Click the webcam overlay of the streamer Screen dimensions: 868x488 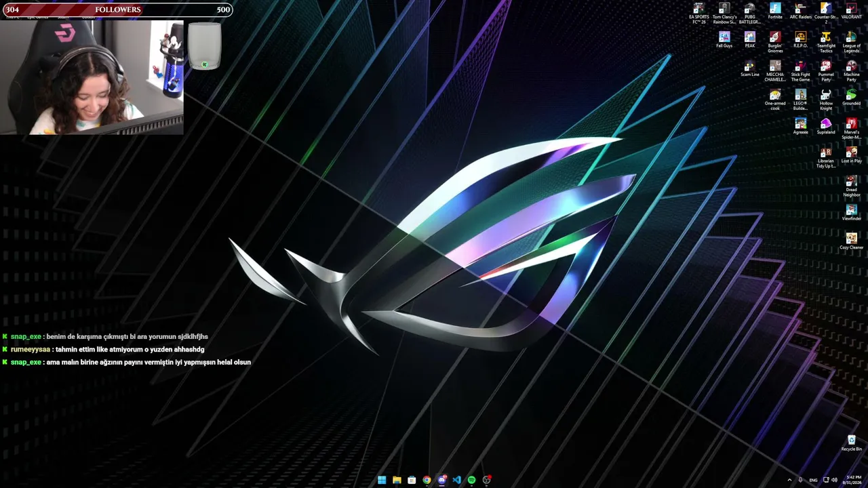pyautogui.click(x=92, y=77)
